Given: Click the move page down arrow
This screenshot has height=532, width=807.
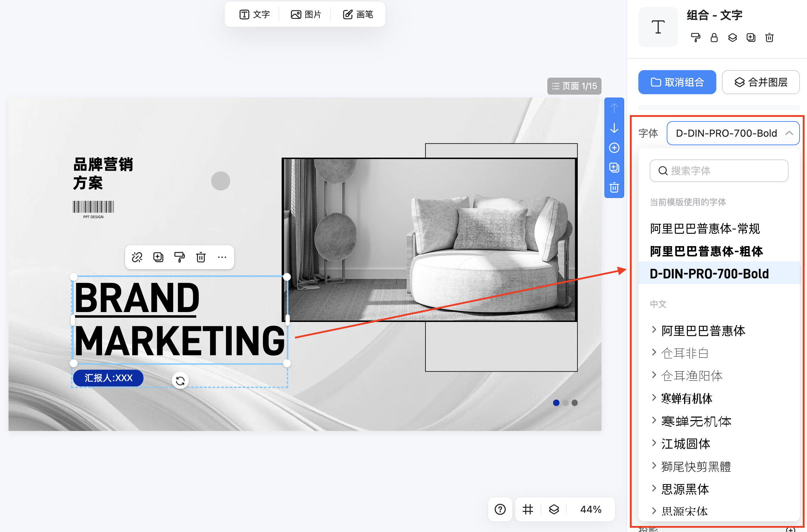Looking at the screenshot, I should click(x=614, y=128).
